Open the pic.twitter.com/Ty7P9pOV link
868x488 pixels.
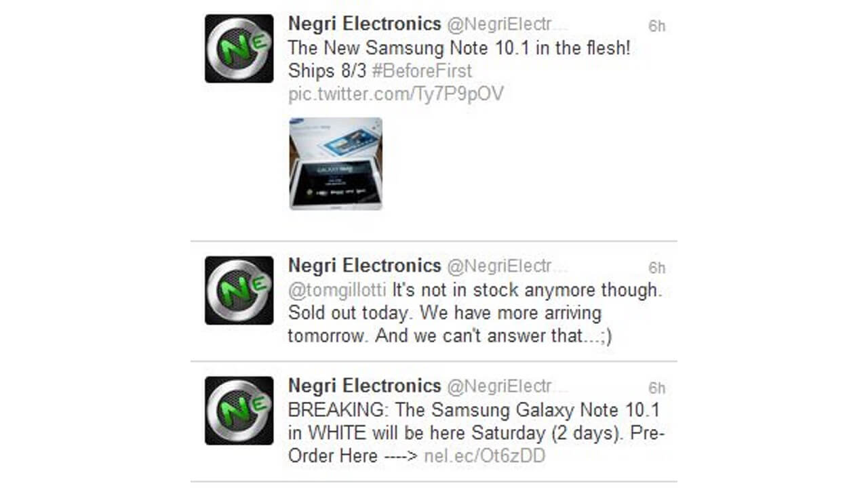pyautogui.click(x=396, y=94)
